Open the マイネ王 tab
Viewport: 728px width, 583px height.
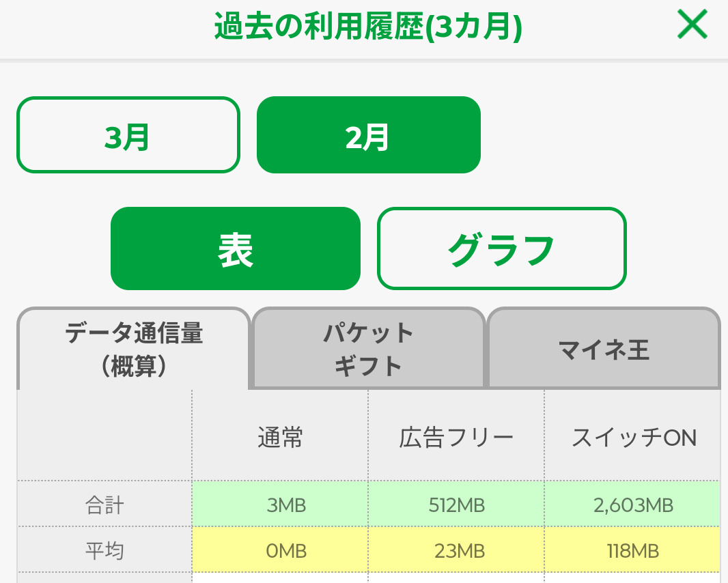point(604,349)
